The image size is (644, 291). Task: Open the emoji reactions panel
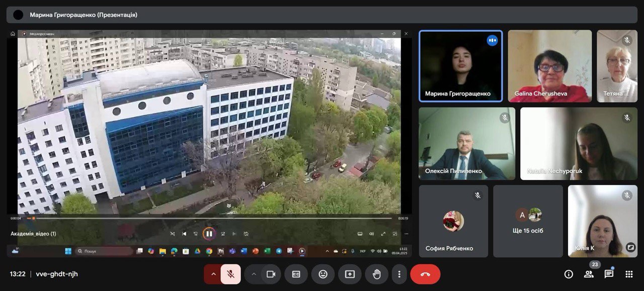[x=323, y=274]
